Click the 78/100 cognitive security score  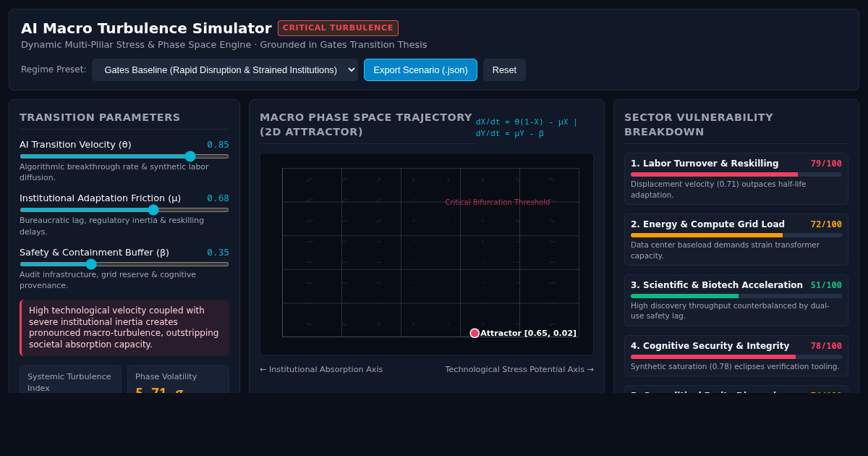[x=826, y=346]
